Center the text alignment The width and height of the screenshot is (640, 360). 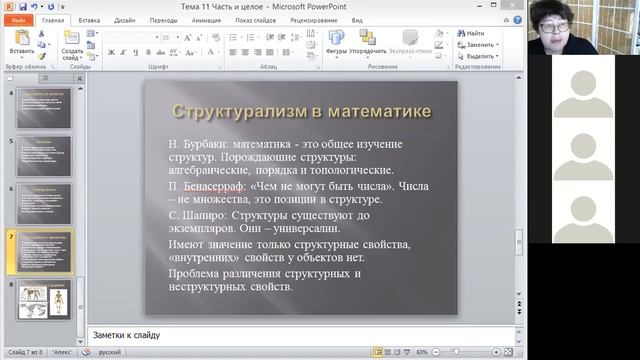coord(245,53)
